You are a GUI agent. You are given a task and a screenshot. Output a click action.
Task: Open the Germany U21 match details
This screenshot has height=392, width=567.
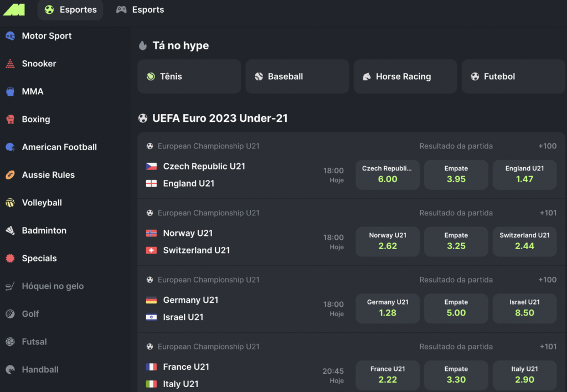click(190, 300)
